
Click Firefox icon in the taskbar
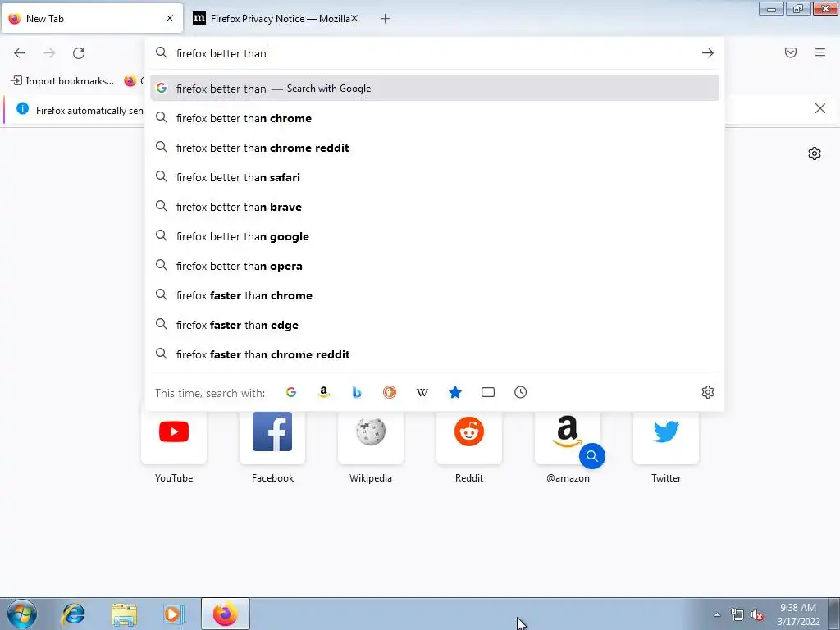tap(225, 614)
